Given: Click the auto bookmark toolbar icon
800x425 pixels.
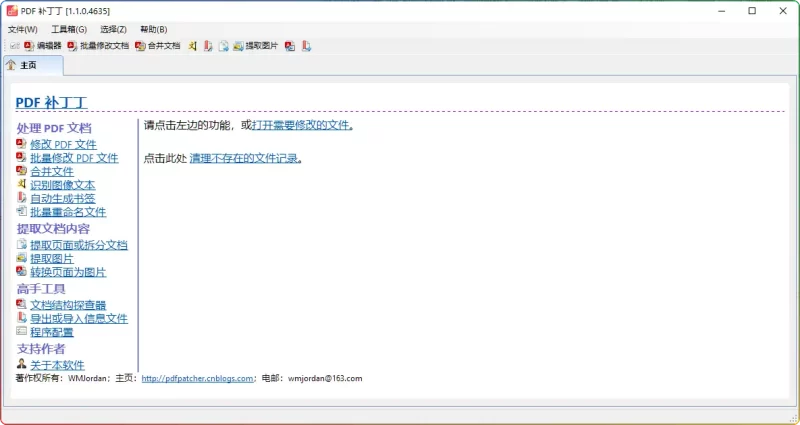Looking at the screenshot, I should click(x=208, y=46).
